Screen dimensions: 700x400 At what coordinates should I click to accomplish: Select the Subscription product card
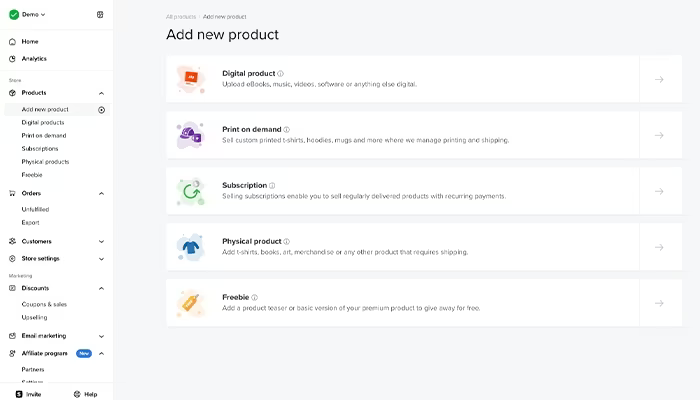tap(424, 191)
